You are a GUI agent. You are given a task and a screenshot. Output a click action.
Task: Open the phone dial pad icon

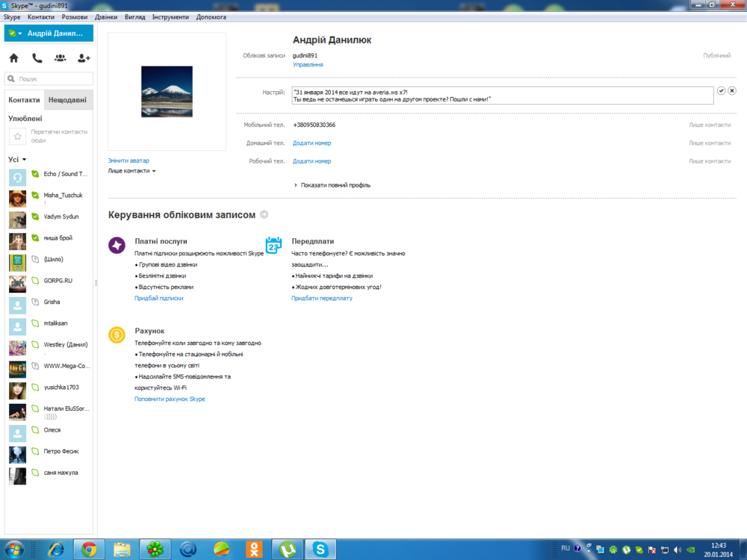click(x=37, y=58)
